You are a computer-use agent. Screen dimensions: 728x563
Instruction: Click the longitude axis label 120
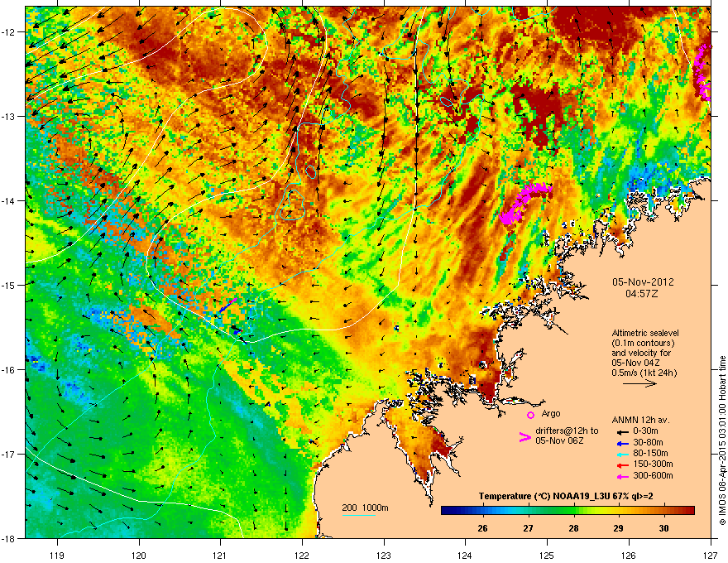coord(139,555)
